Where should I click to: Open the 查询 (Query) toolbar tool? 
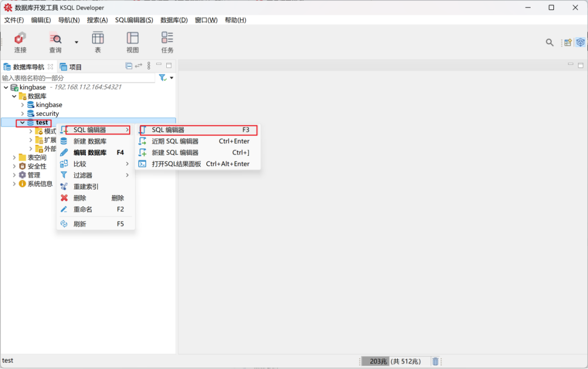coord(55,42)
